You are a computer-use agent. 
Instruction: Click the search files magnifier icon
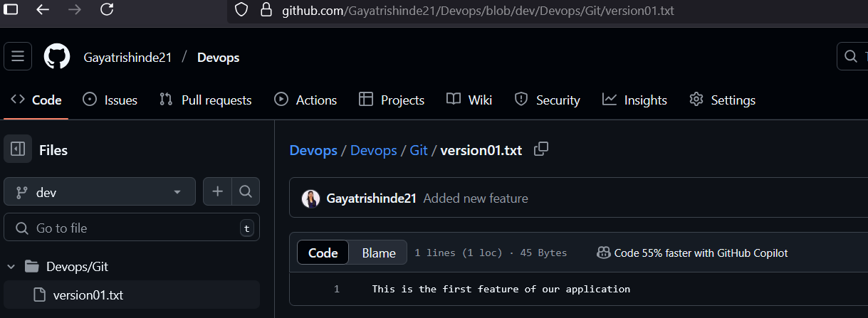pos(246,191)
